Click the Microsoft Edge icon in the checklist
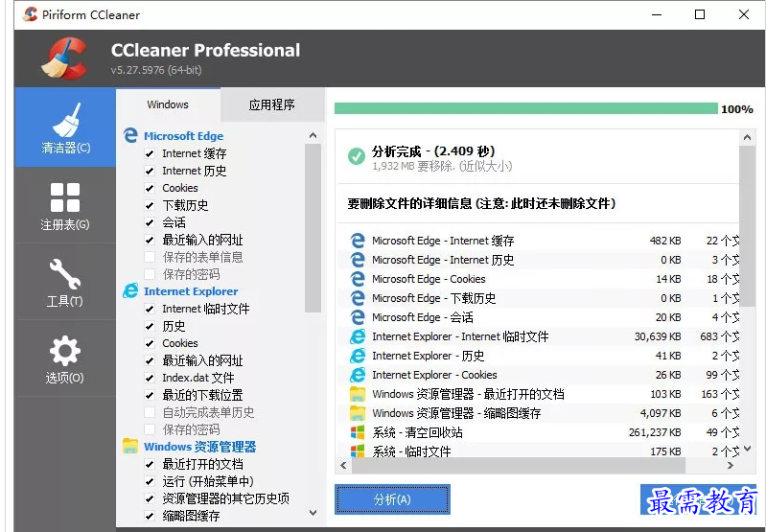Image resolution: width=766 pixels, height=532 pixels. click(130, 135)
